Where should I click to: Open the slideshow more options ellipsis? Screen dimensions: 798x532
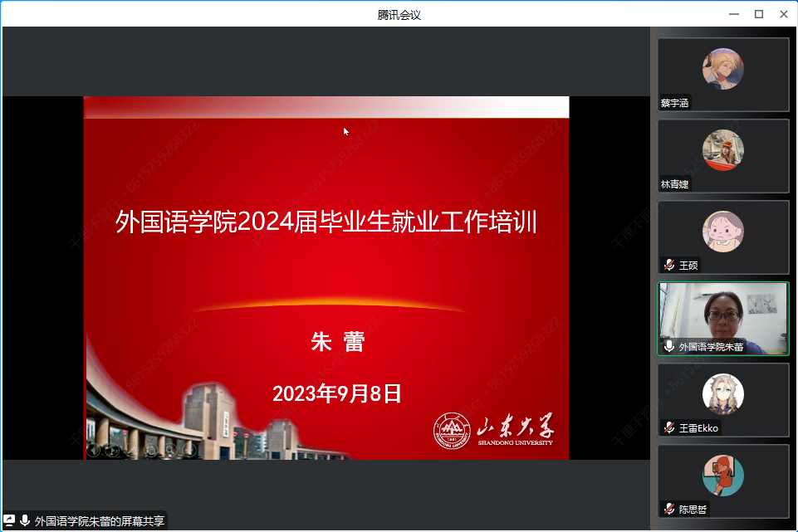pos(189,450)
